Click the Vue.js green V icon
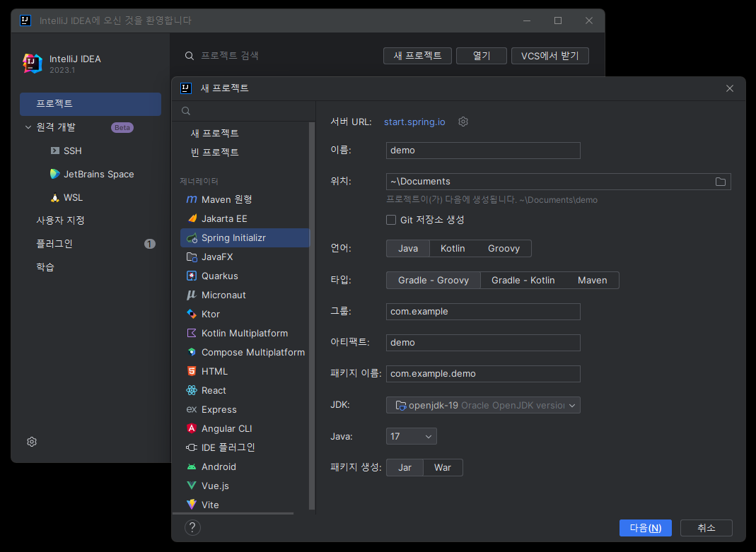 tap(192, 486)
